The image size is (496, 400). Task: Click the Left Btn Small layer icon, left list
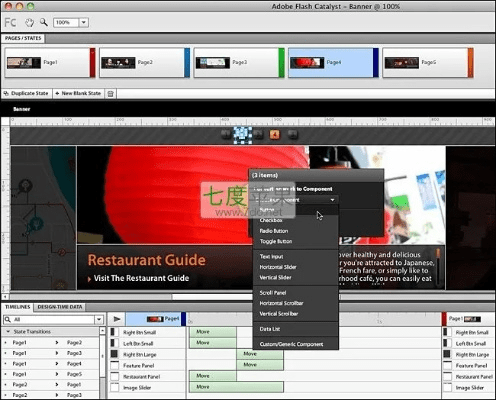coord(113,343)
